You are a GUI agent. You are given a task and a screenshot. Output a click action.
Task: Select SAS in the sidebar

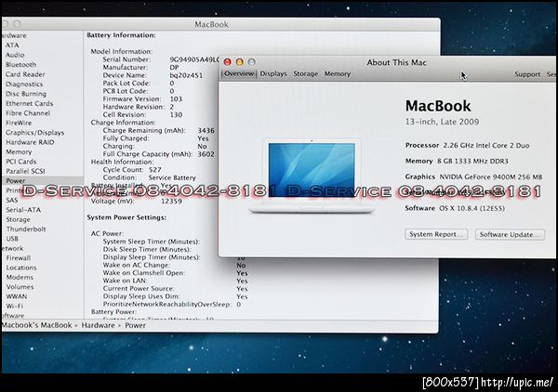click(x=12, y=200)
